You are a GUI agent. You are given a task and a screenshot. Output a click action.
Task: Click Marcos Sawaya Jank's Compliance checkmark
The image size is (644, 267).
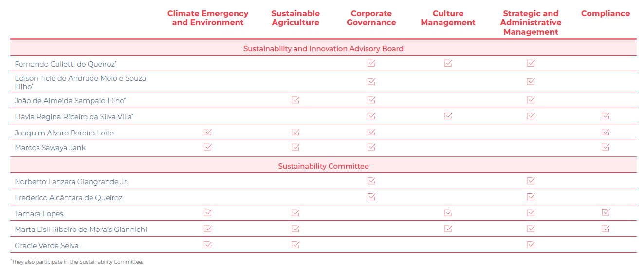click(x=606, y=147)
